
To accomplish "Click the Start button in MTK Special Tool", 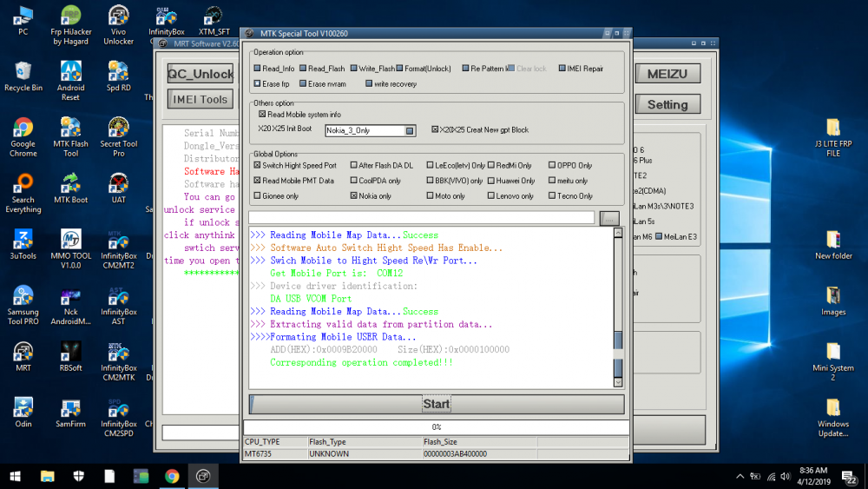I will coord(437,404).
